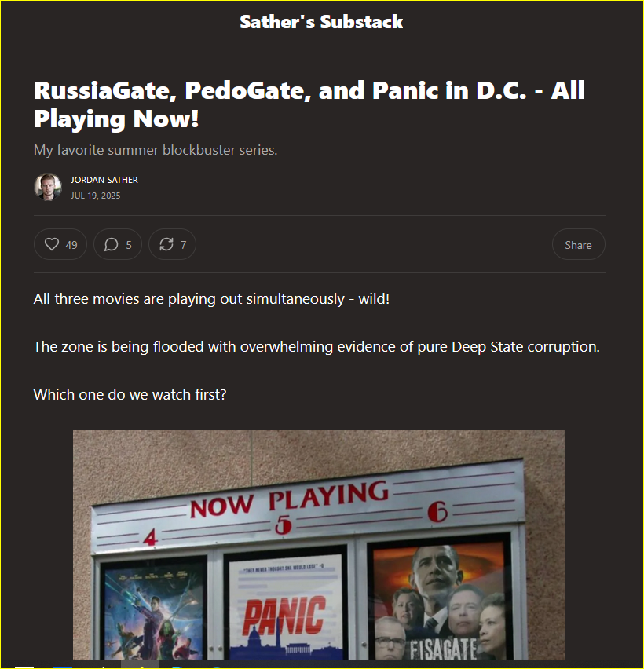Open the Sather's Substack publication home link
644x669 pixels.
pyautogui.click(x=321, y=22)
